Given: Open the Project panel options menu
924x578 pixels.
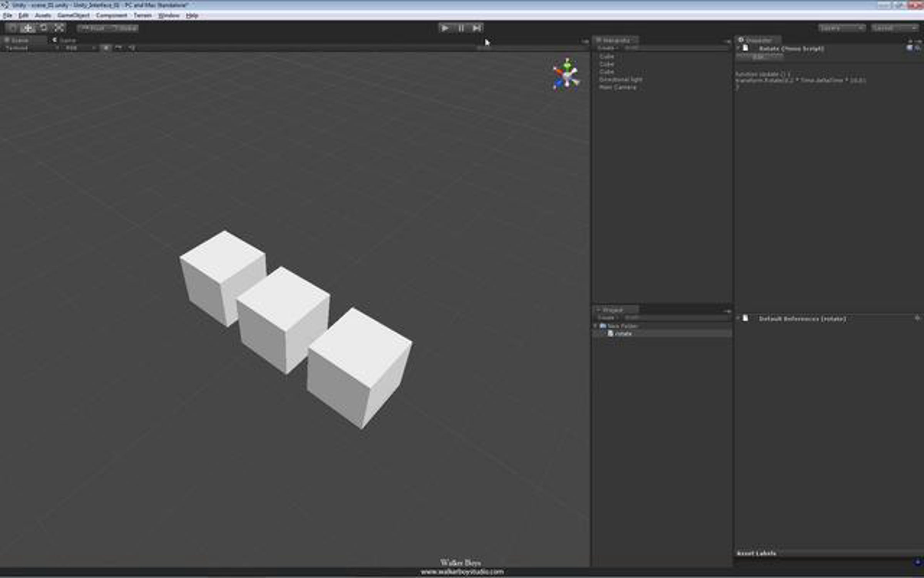Looking at the screenshot, I should click(727, 311).
